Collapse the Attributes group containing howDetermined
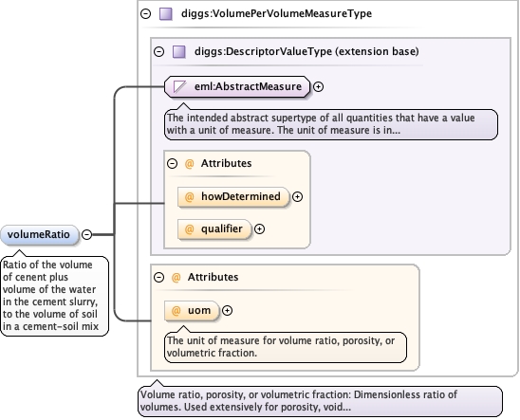Image resolution: width=520 pixels, height=420 pixels. point(172,164)
